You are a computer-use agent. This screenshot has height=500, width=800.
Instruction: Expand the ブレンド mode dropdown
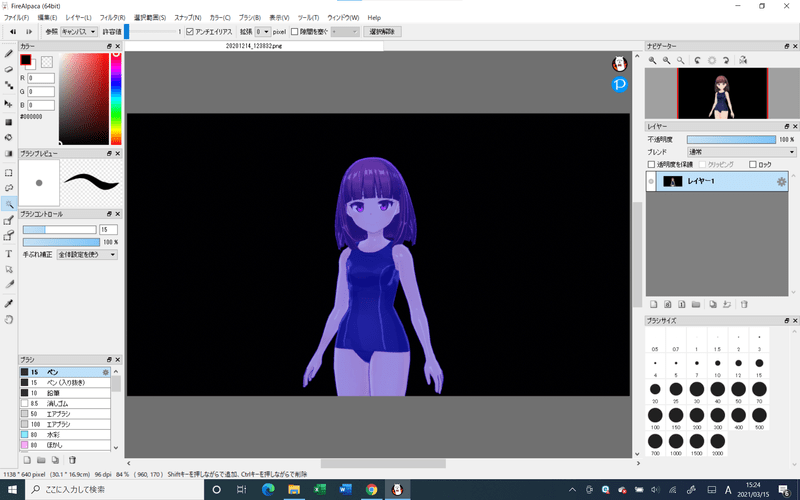coord(741,152)
